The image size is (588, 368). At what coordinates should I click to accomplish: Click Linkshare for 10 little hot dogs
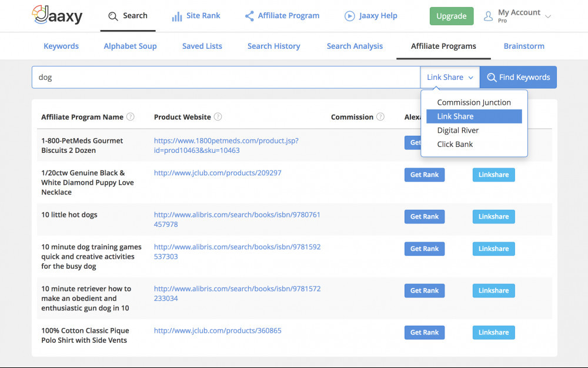[493, 216]
